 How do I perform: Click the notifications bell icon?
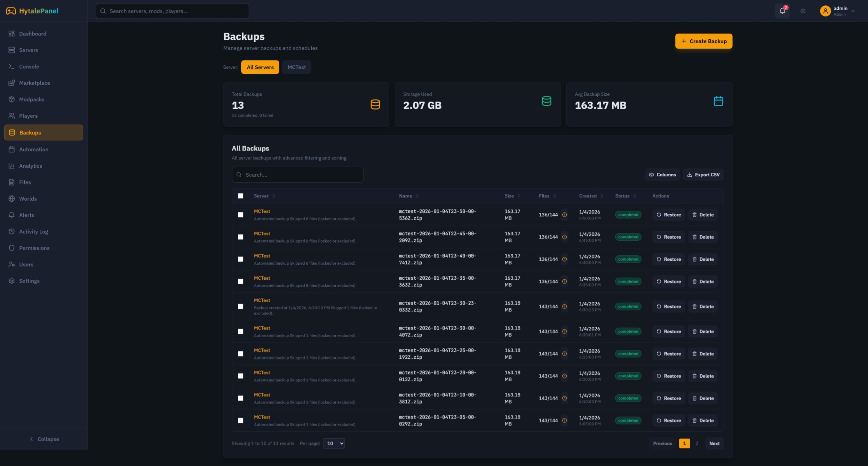pos(782,11)
